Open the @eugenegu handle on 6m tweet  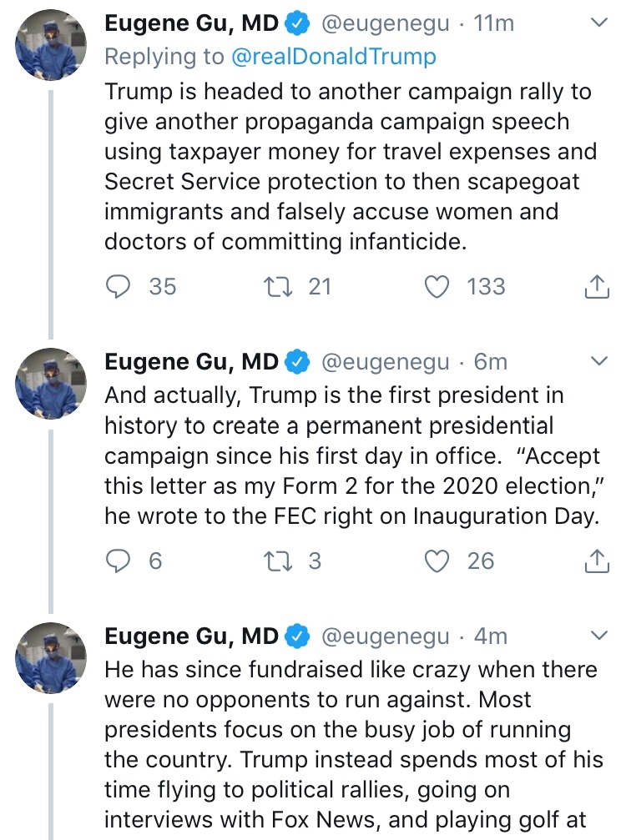pyautogui.click(x=385, y=362)
